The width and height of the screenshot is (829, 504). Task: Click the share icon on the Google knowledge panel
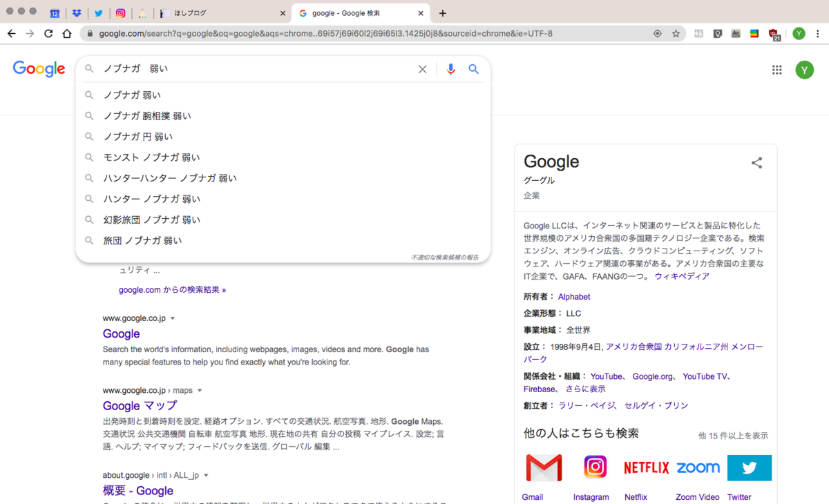(x=757, y=163)
